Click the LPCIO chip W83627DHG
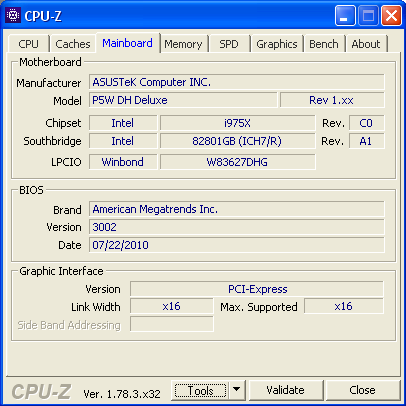Viewport: 406px width, 406px height. pos(237,162)
